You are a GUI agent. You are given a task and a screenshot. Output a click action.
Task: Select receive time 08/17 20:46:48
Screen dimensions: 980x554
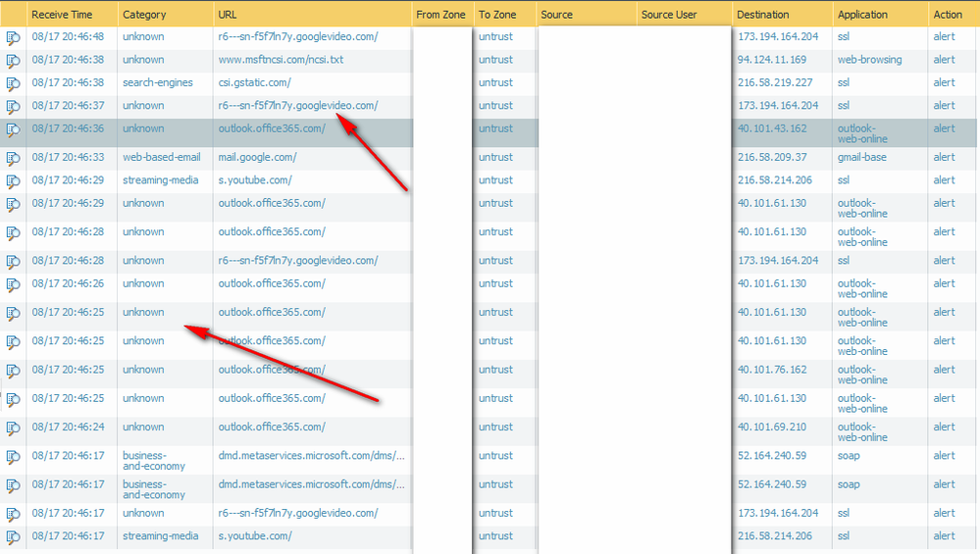pyautogui.click(x=68, y=36)
